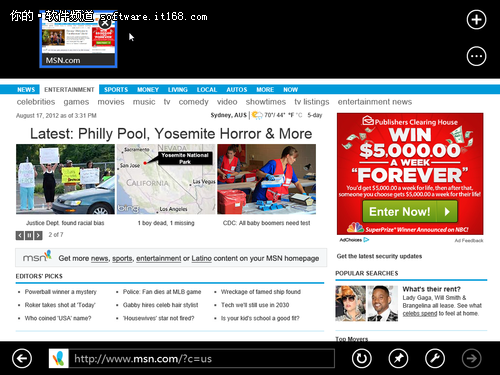500x375 pixels.
Task: Refresh the page with reload icon
Action: tap(362, 358)
